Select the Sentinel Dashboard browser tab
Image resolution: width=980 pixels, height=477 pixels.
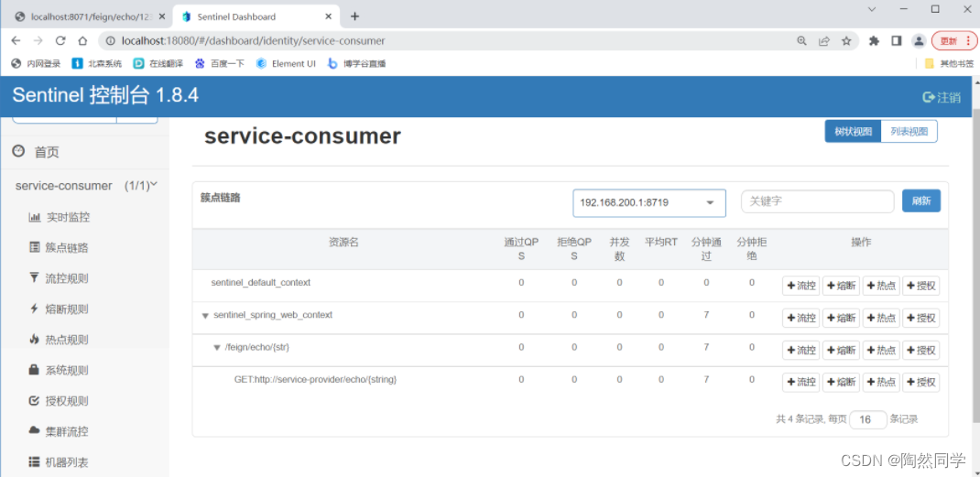[x=255, y=16]
